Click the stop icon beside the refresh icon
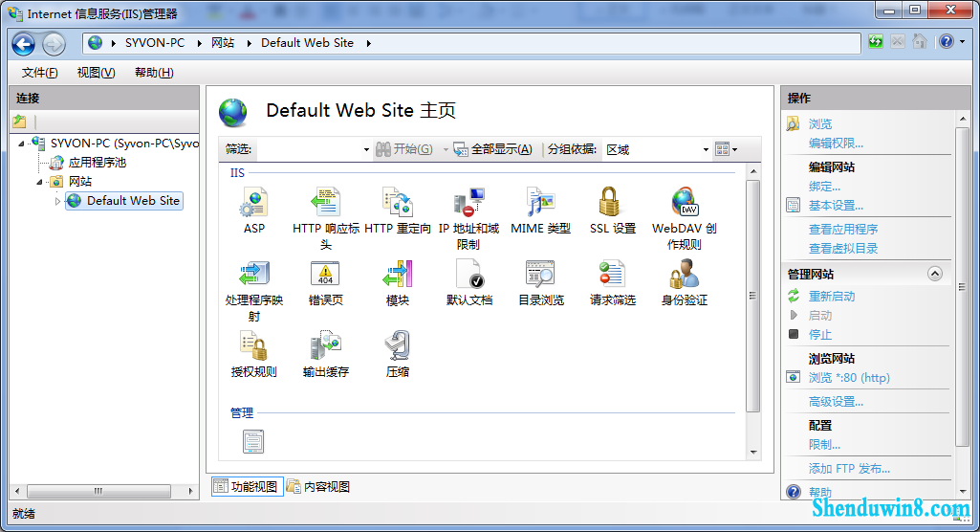The height and width of the screenshot is (532, 980). (x=898, y=42)
